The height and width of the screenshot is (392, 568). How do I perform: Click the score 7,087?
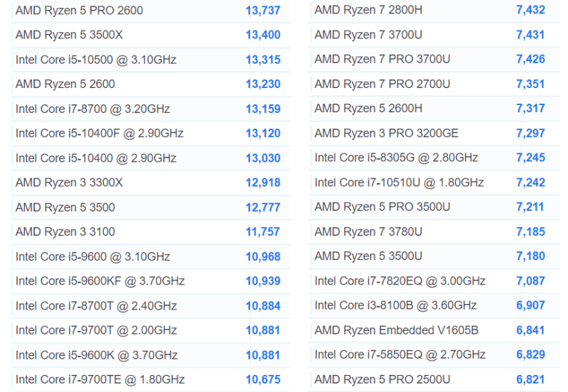pos(530,281)
